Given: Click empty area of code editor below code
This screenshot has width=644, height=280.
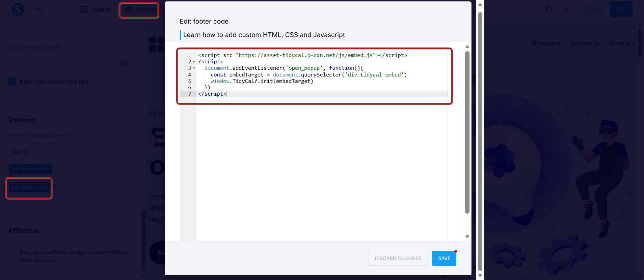Looking at the screenshot, I should point(322,168).
